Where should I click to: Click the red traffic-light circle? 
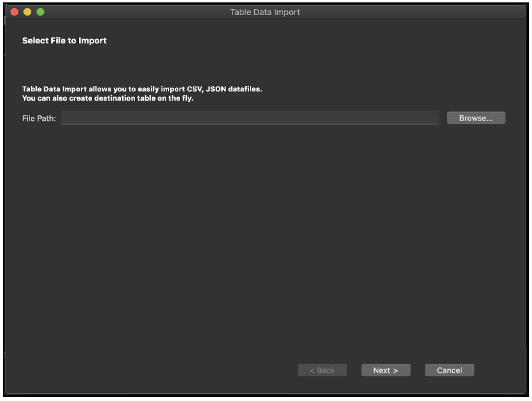pyautogui.click(x=14, y=12)
